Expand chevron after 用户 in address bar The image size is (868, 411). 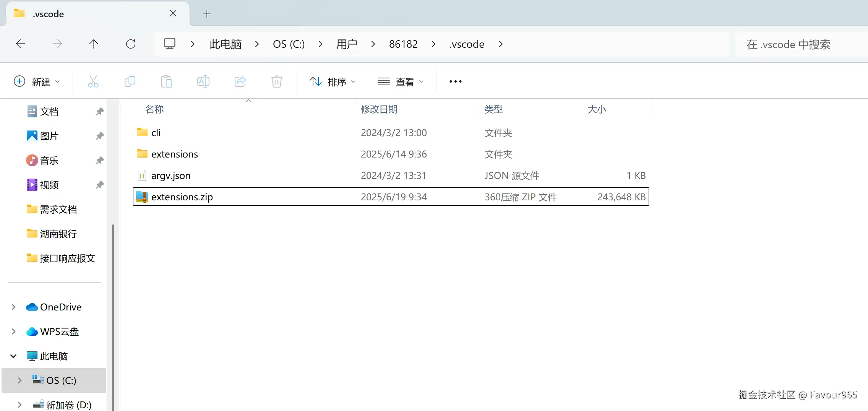(x=373, y=44)
